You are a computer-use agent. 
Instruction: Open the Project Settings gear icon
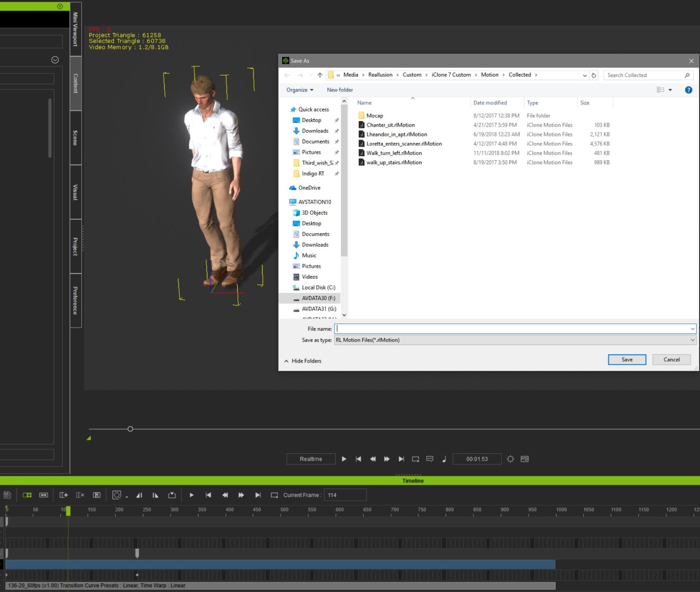click(x=510, y=459)
